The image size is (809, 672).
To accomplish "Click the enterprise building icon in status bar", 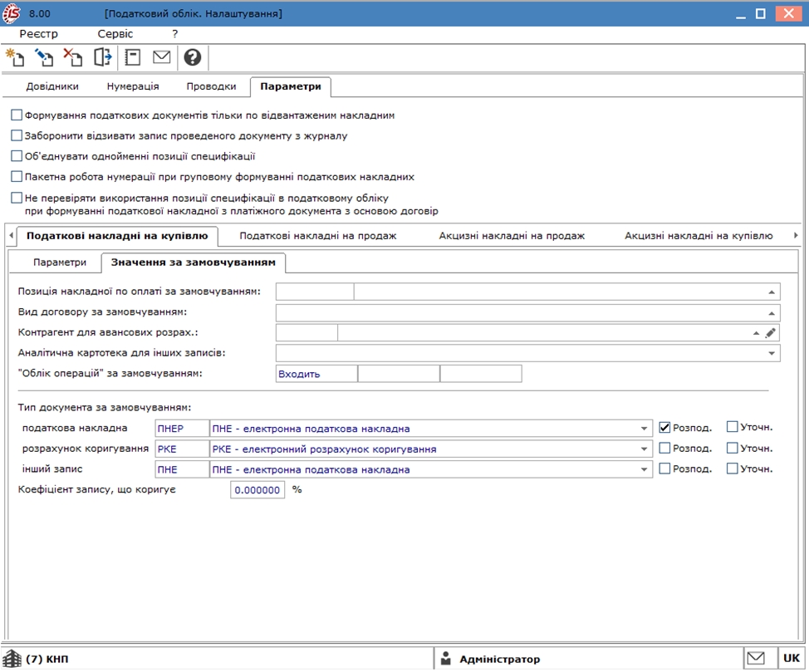I will click(12, 659).
